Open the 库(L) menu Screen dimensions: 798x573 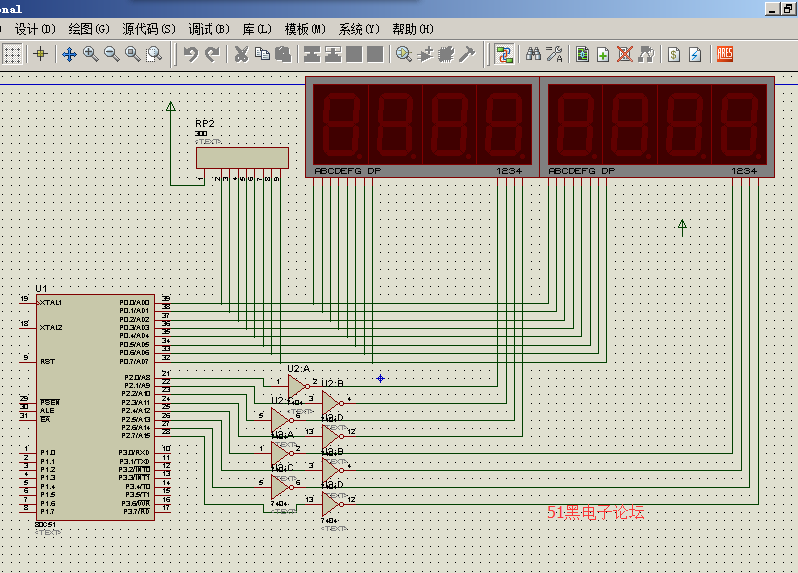coord(256,29)
